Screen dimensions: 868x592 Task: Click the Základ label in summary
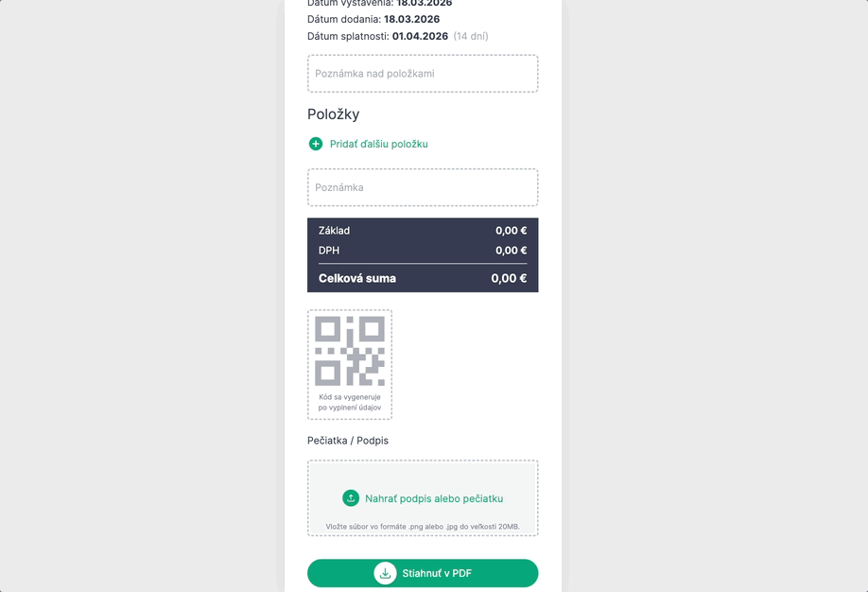tap(335, 231)
